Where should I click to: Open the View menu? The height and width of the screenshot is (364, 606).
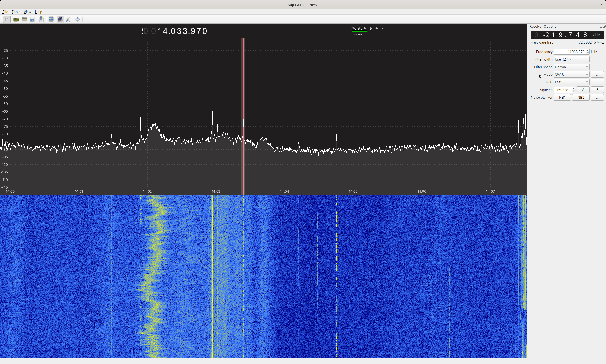[x=27, y=12]
